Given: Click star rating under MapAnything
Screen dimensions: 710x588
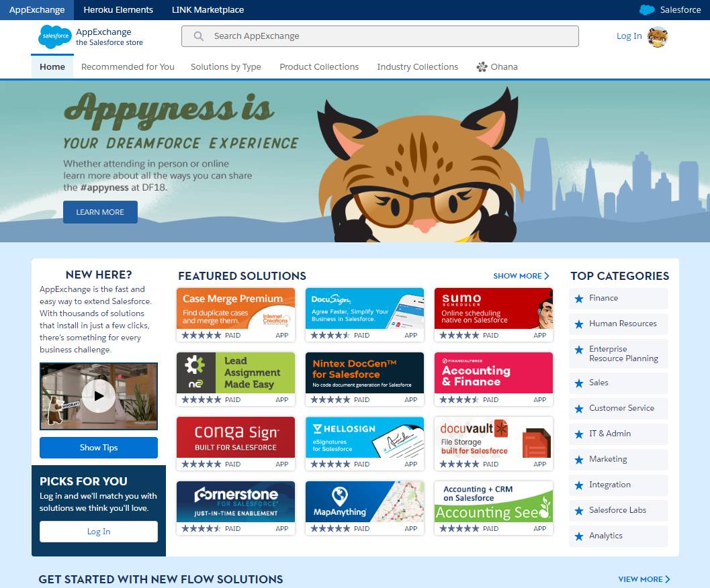Looking at the screenshot, I should [330, 529].
